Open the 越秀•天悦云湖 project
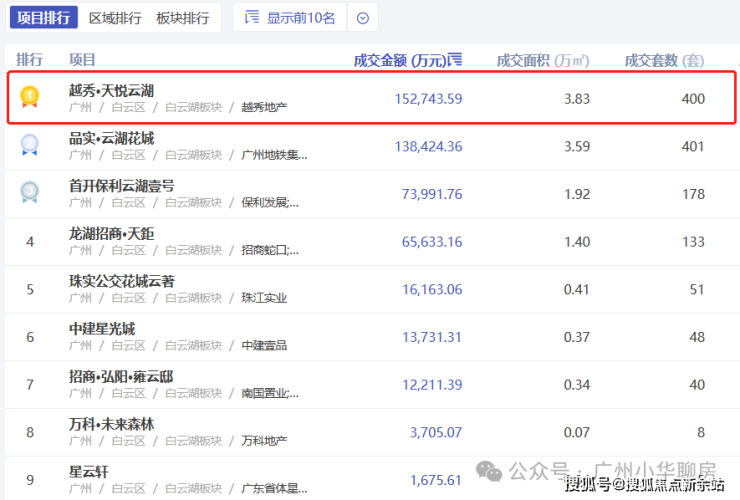This screenshot has width=740, height=500. pyautogui.click(x=111, y=90)
